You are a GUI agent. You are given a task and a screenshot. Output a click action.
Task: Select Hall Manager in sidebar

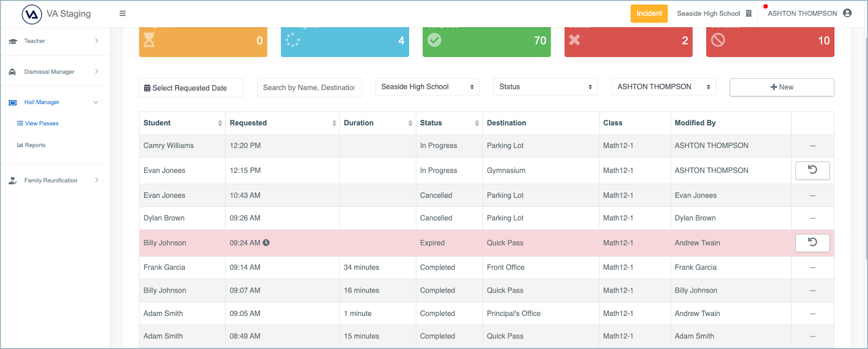click(x=42, y=102)
